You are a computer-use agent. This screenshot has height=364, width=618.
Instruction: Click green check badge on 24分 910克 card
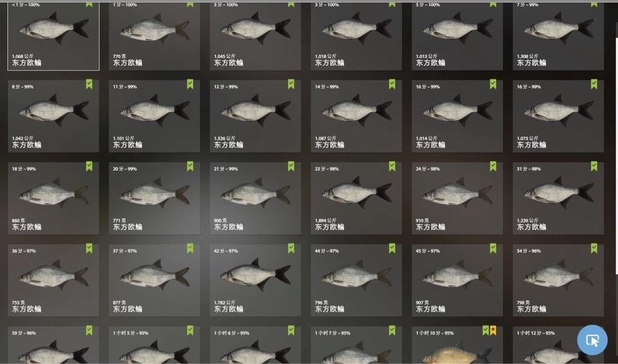(493, 166)
